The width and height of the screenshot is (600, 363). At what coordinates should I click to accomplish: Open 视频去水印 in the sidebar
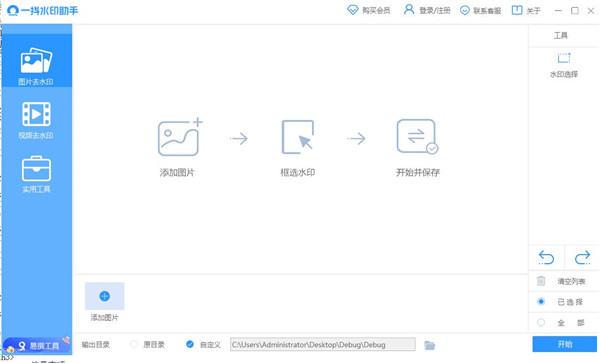coord(36,120)
